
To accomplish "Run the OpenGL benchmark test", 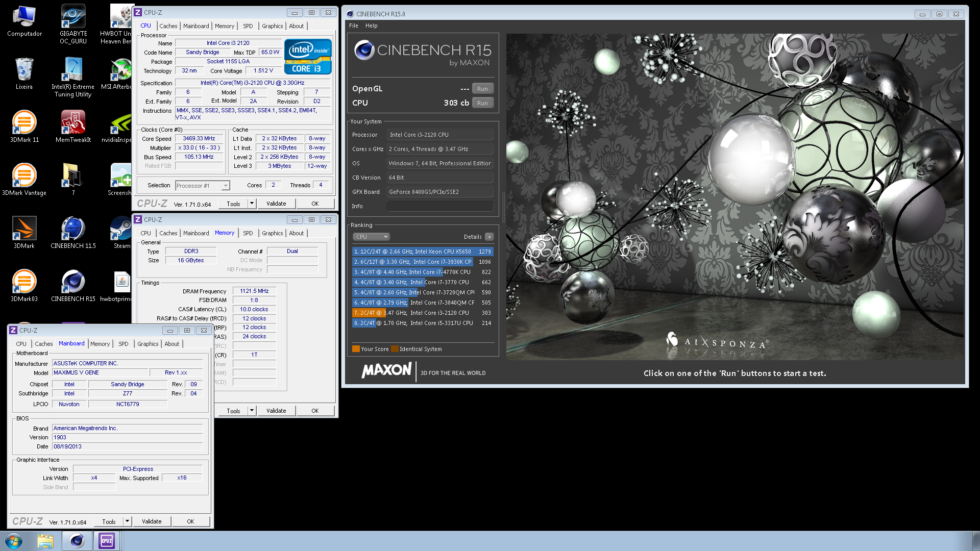I will tap(482, 89).
